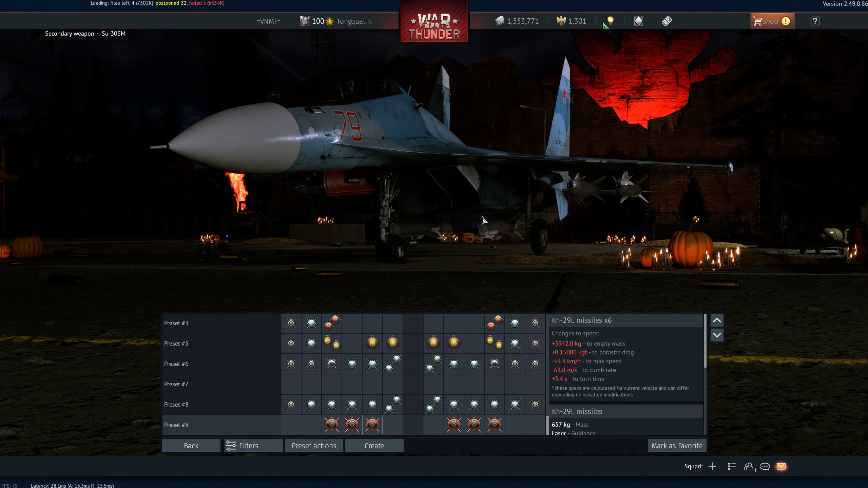Click the Golden Eagles balance icon
This screenshot has width=868, height=488.
(561, 21)
